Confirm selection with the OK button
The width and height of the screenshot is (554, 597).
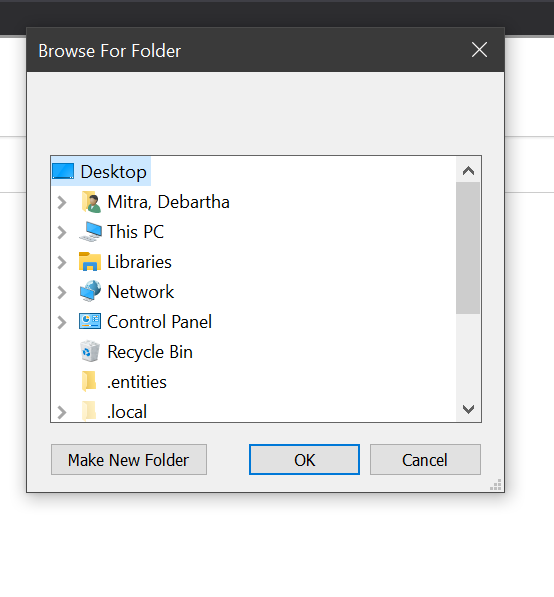point(304,460)
